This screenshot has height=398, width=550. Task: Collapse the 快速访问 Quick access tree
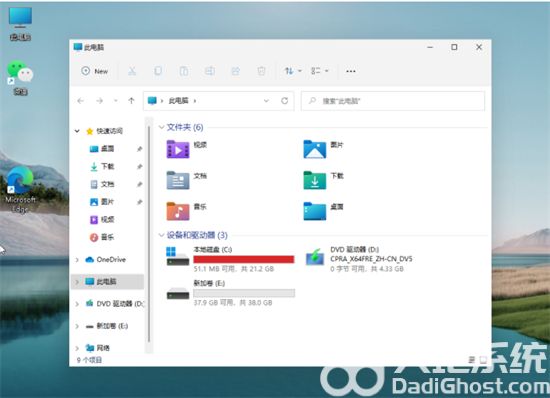tap(77, 131)
